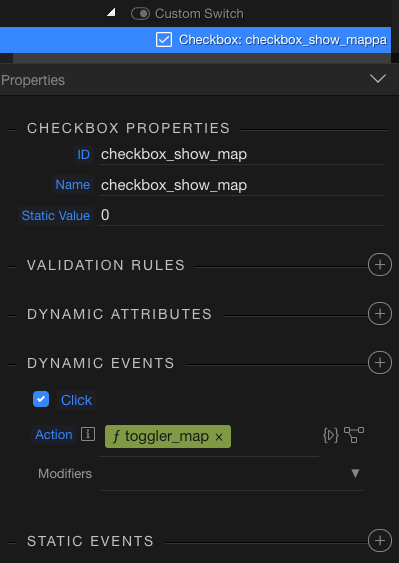Remove the toggler_map action tag
Screen dimensions: 399x563
pos(219,437)
